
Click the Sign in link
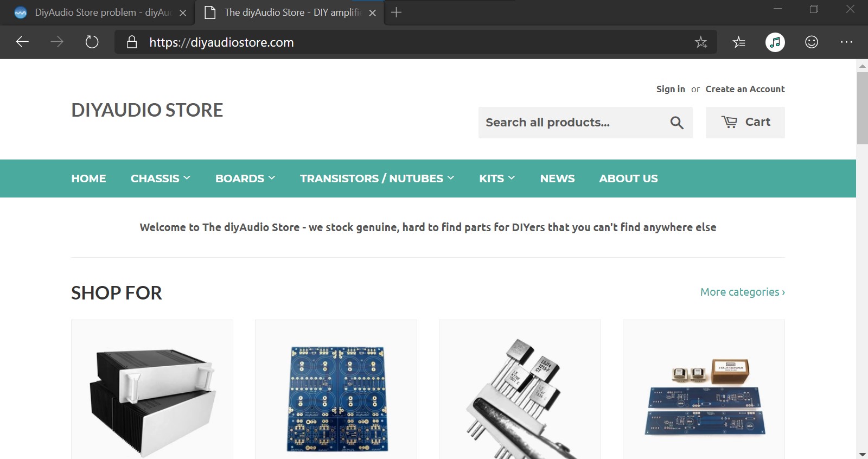671,89
